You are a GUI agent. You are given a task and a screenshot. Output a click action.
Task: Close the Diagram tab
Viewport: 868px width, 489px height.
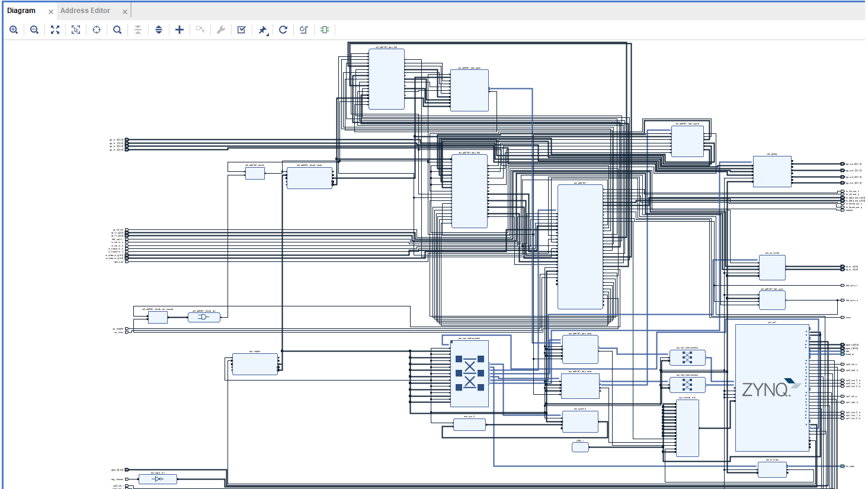[51, 12]
